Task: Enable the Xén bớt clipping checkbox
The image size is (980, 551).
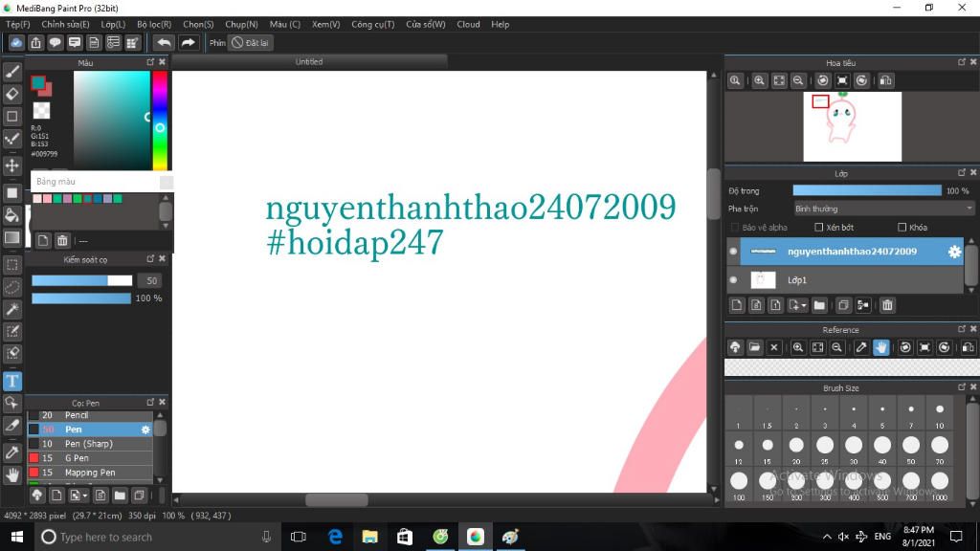Action: pyautogui.click(x=819, y=228)
